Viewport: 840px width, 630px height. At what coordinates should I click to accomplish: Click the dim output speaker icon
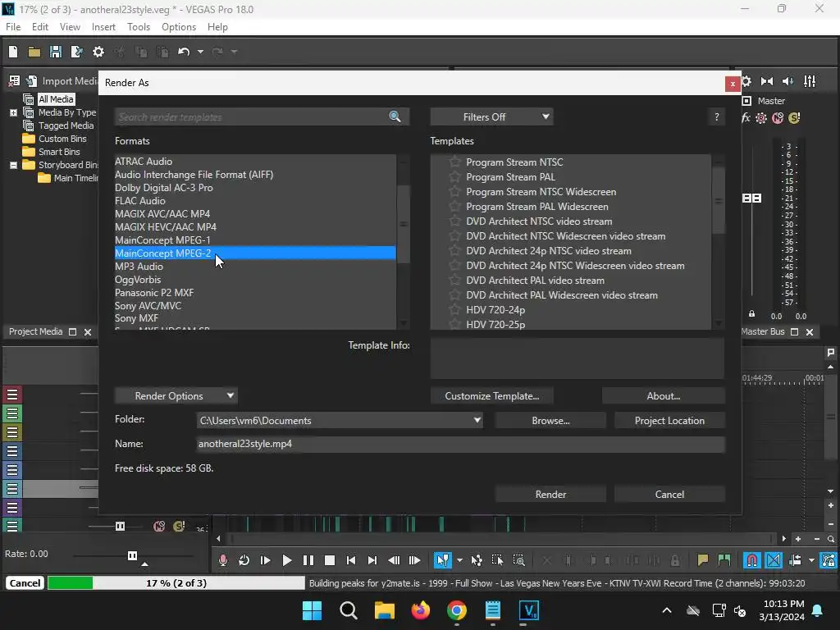coord(788,81)
